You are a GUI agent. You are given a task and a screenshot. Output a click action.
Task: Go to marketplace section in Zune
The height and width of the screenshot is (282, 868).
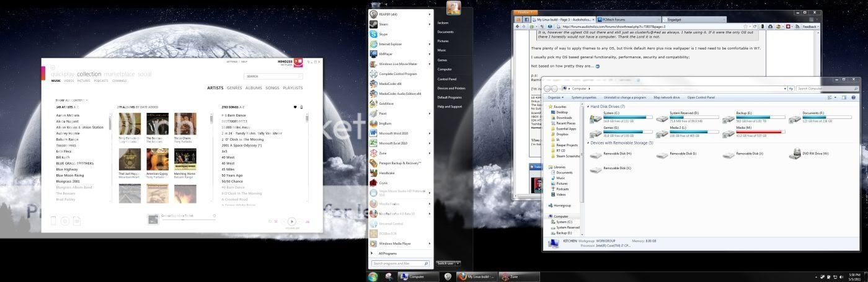pyautogui.click(x=119, y=74)
